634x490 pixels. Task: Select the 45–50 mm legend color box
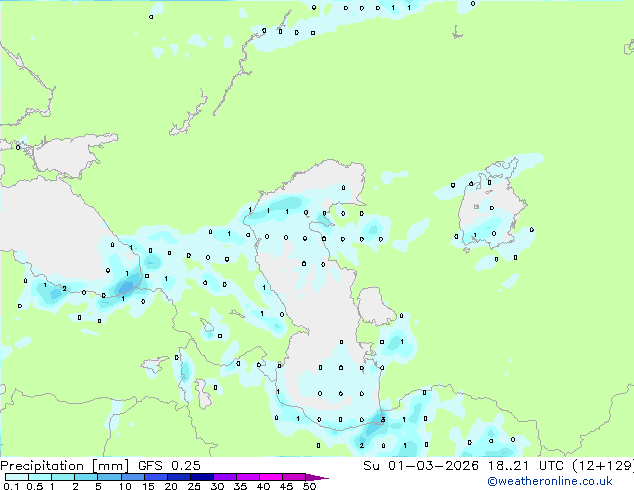(x=294, y=477)
